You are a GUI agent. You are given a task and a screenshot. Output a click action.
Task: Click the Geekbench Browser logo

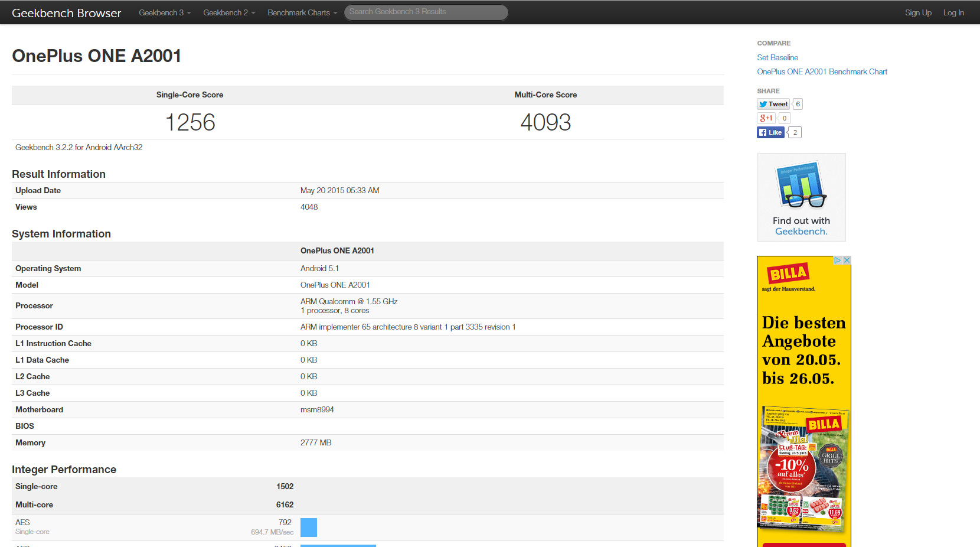point(66,13)
